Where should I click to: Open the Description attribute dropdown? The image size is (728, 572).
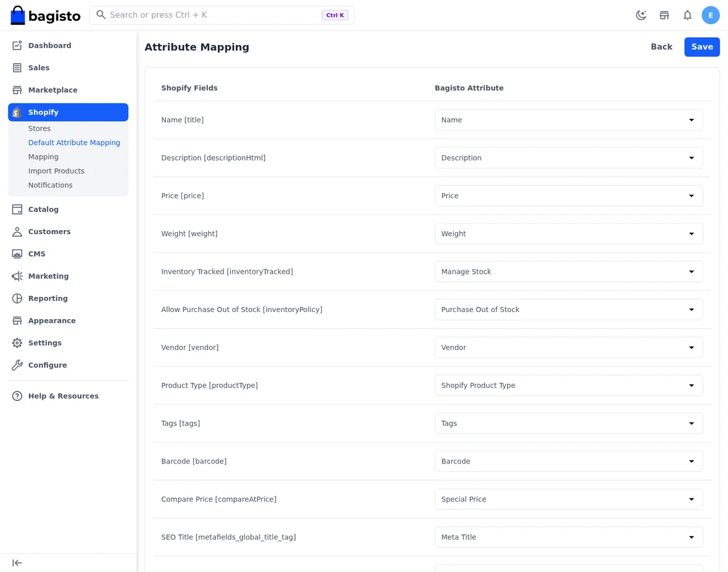point(569,158)
